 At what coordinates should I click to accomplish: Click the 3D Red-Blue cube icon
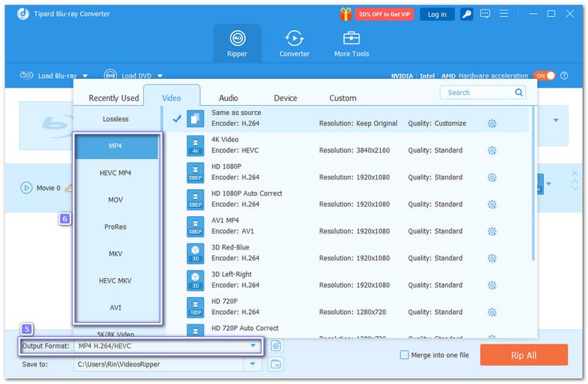pyautogui.click(x=196, y=253)
